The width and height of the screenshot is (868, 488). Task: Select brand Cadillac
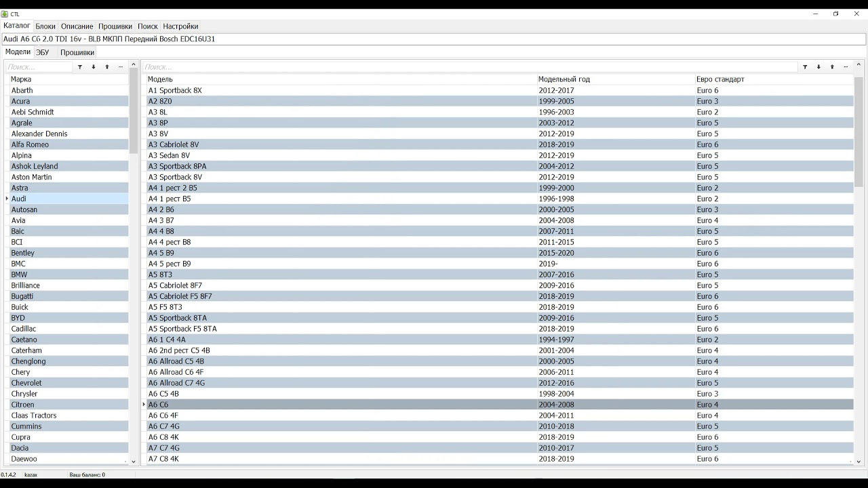tap(68, 329)
